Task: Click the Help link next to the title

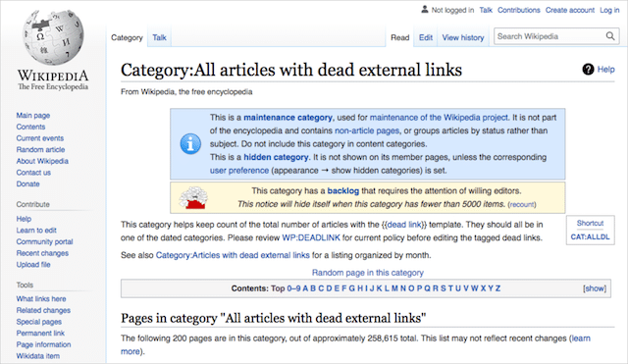Action: (606, 70)
